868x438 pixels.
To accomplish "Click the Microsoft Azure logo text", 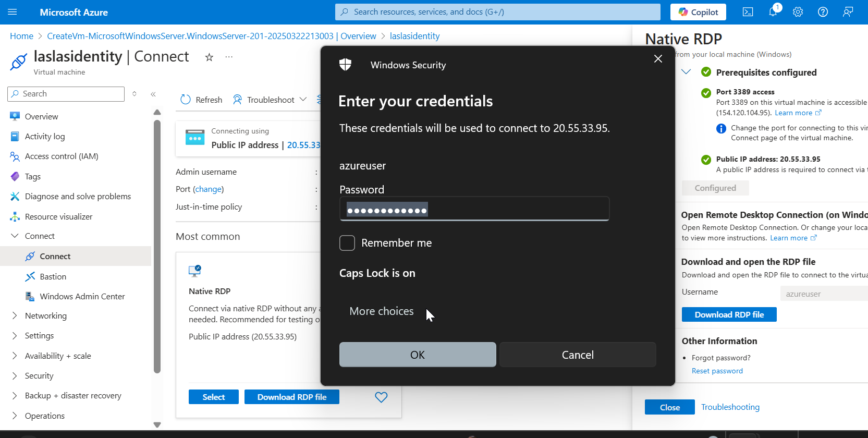I will click(x=74, y=12).
